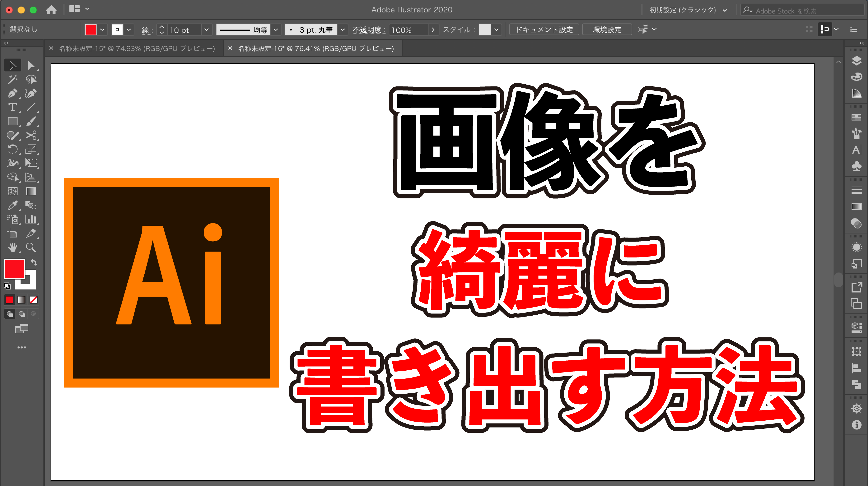
Task: Select the Artboard tool
Action: (12, 233)
